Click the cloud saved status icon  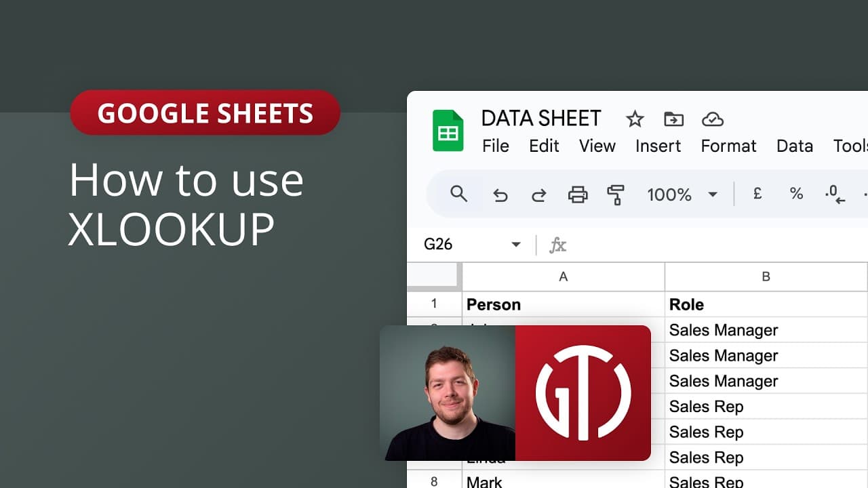713,119
